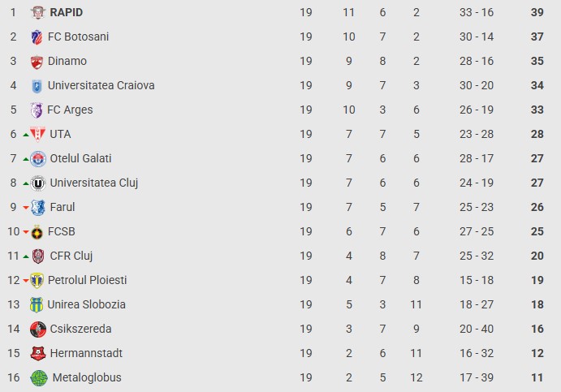Click the Dinamo red crest icon
Screen dimensions: 561x392
37,62
